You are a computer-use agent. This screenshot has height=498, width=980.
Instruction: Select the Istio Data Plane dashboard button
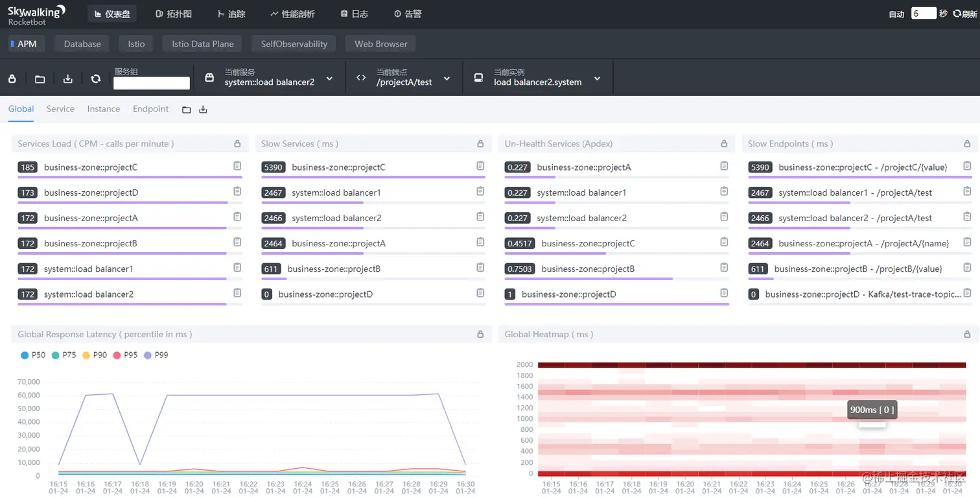[203, 44]
